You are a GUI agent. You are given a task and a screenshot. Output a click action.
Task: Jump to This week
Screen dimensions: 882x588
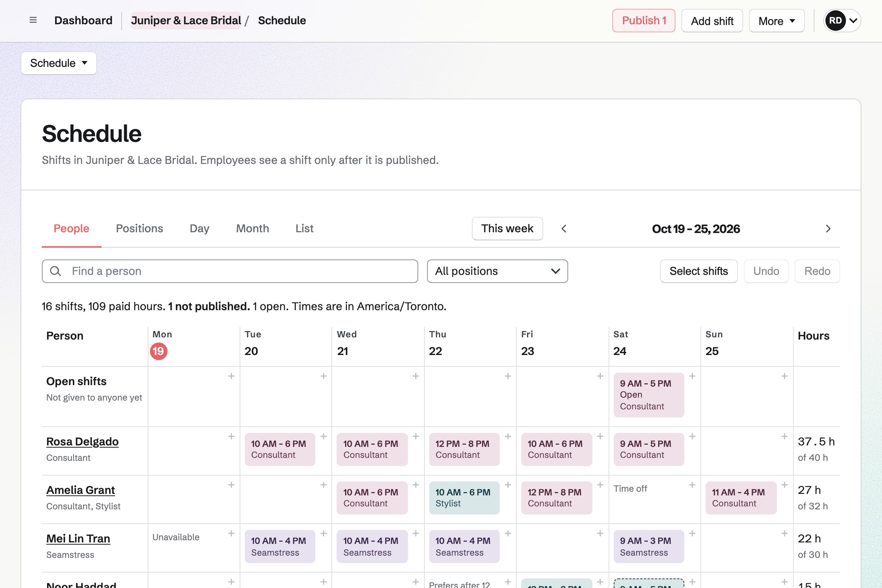tap(508, 228)
